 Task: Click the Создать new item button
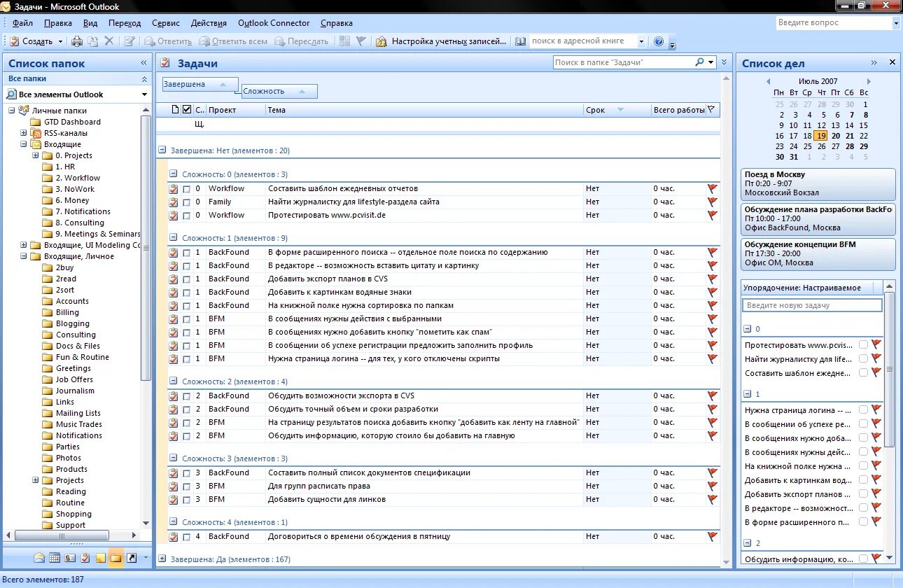click(x=32, y=41)
